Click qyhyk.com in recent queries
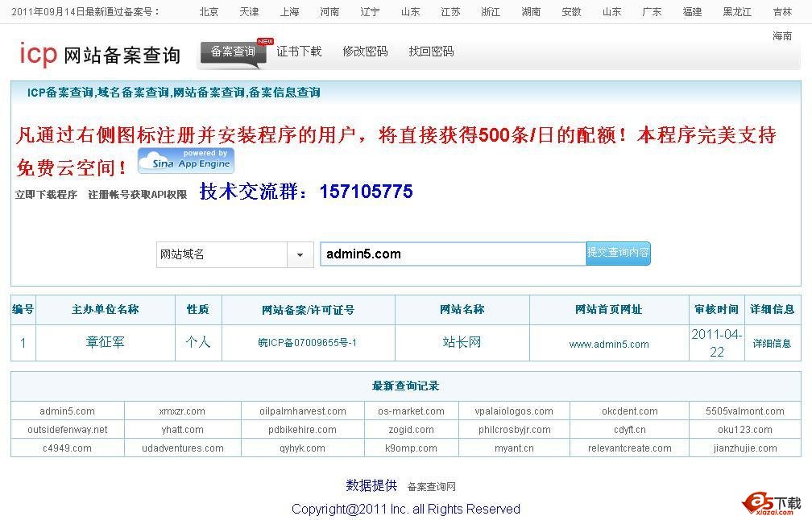The image size is (812, 520). pyautogui.click(x=302, y=448)
